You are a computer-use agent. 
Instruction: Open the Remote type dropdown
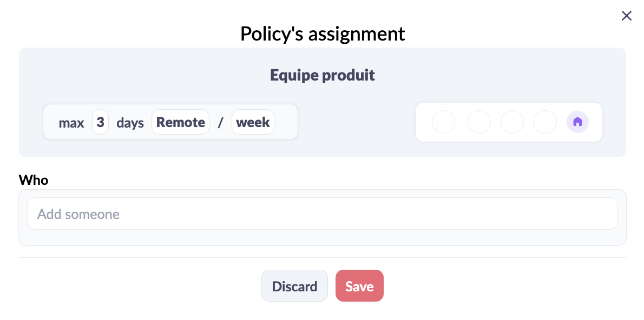(181, 122)
